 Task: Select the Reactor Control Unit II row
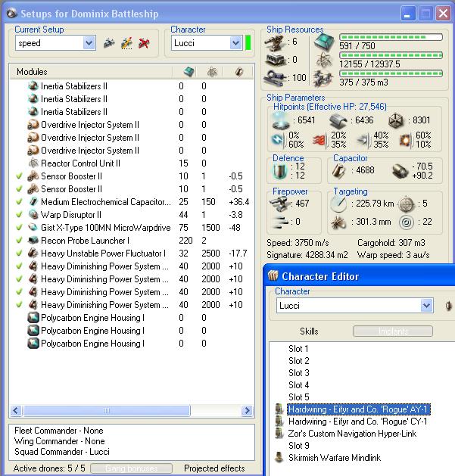pos(132,163)
